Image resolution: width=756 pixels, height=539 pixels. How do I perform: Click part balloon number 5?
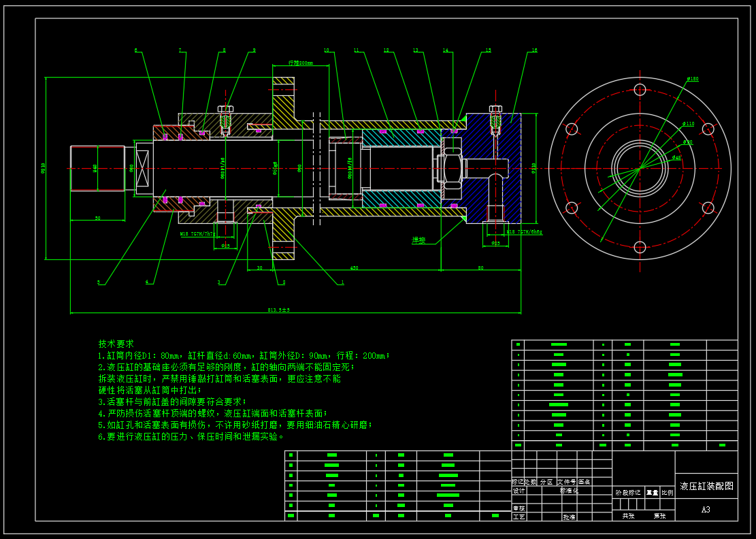(x=99, y=282)
